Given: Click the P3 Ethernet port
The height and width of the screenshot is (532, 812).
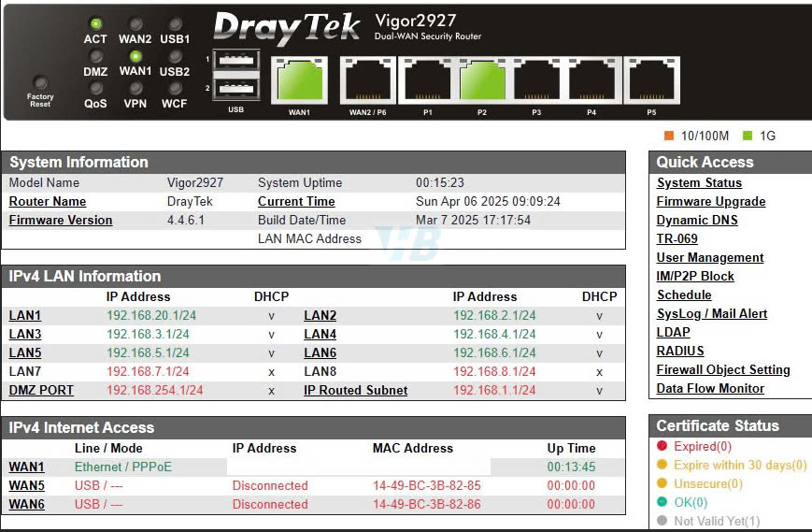Looking at the screenshot, I should pos(537,79).
